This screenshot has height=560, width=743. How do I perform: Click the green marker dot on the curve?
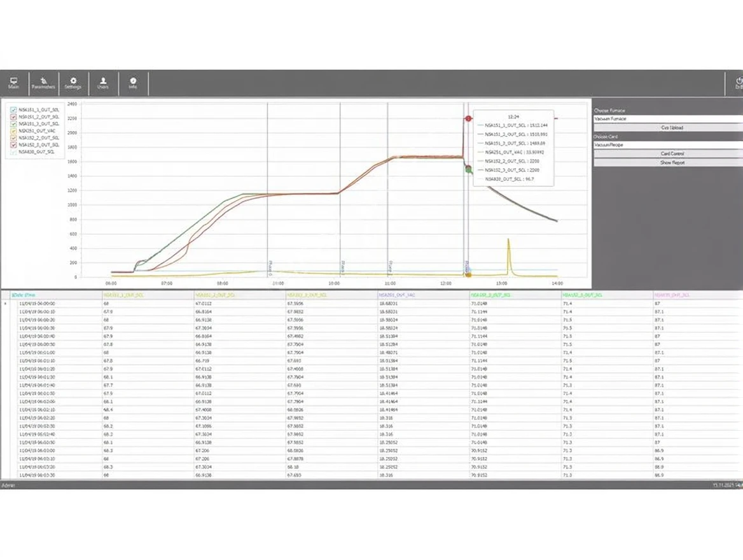[469, 169]
